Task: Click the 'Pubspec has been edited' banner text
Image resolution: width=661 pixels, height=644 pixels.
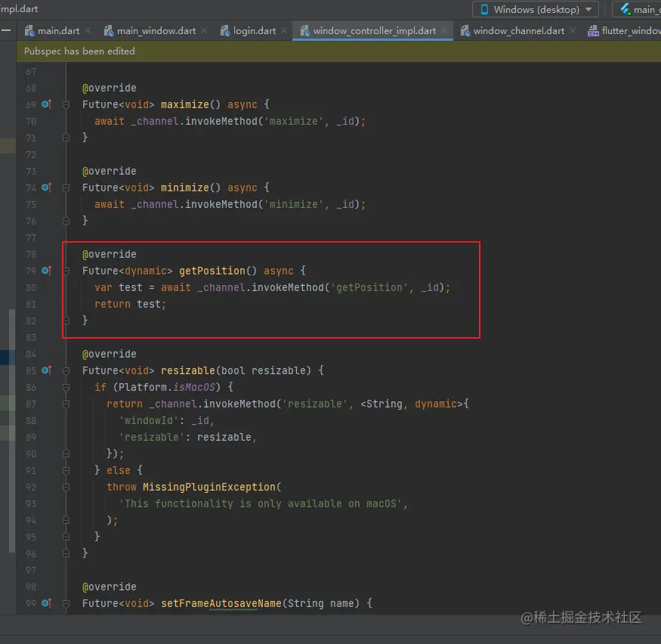Action: 79,51
